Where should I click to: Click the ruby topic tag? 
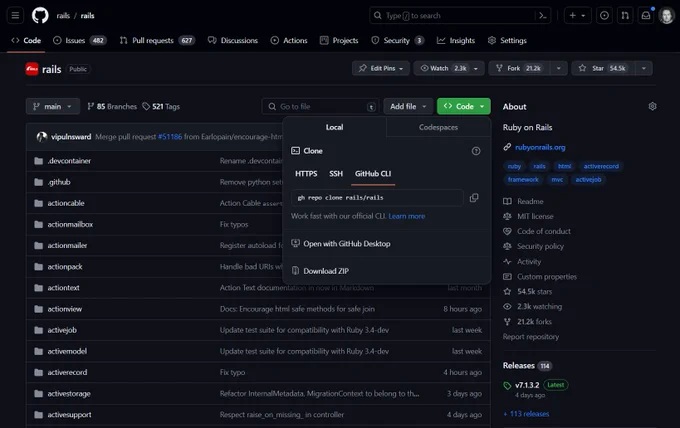[514, 166]
